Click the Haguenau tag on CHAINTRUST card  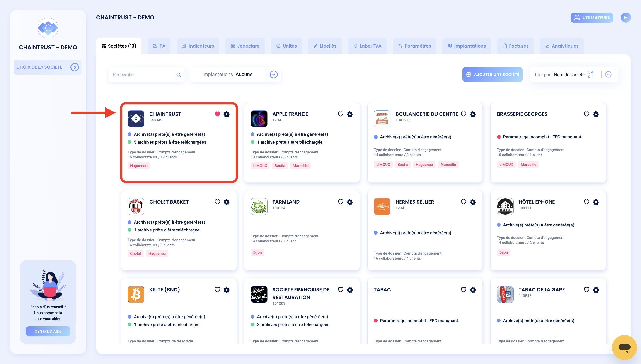click(x=138, y=165)
